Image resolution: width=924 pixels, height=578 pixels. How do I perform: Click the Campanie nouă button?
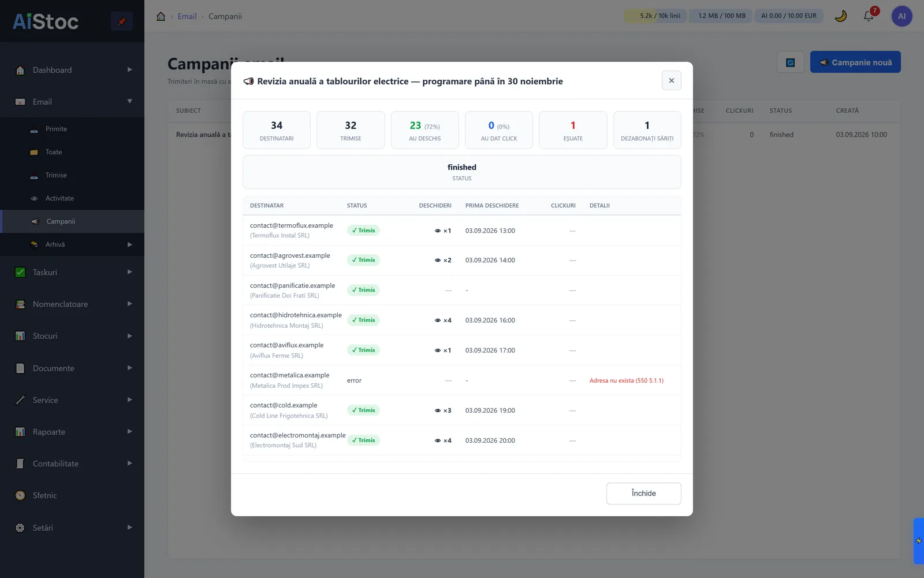coord(855,62)
